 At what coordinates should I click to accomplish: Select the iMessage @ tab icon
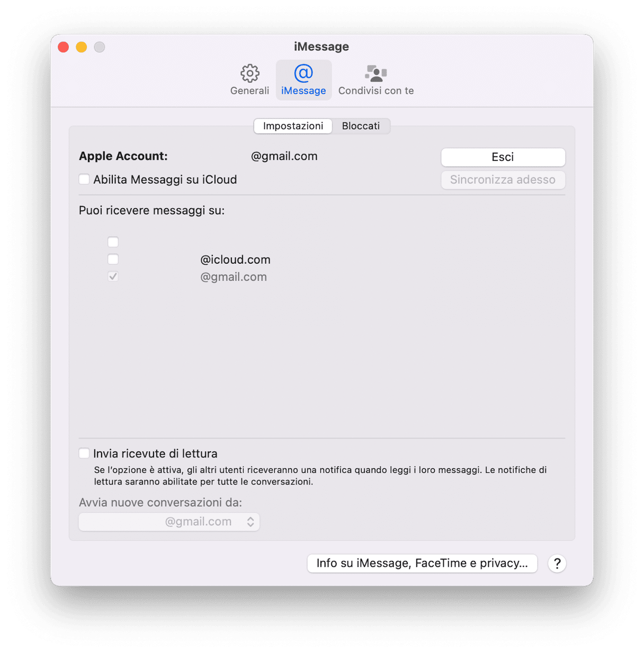[x=303, y=80]
